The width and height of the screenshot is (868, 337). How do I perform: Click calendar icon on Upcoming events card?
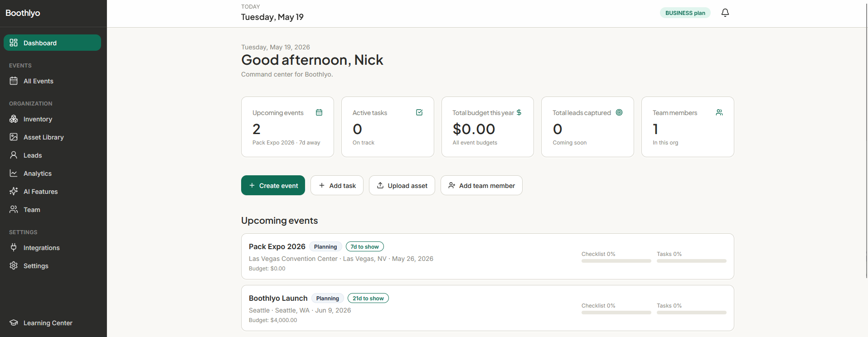pos(319,112)
